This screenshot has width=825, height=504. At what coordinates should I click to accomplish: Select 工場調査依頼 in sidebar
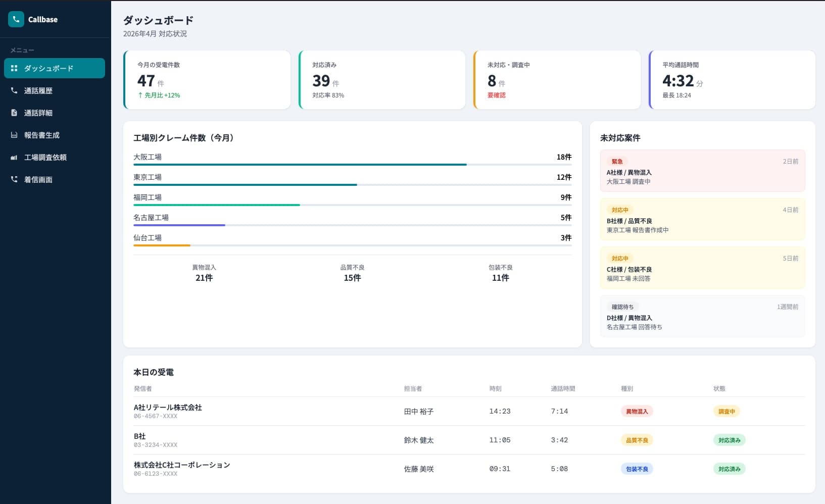pyautogui.click(x=55, y=157)
